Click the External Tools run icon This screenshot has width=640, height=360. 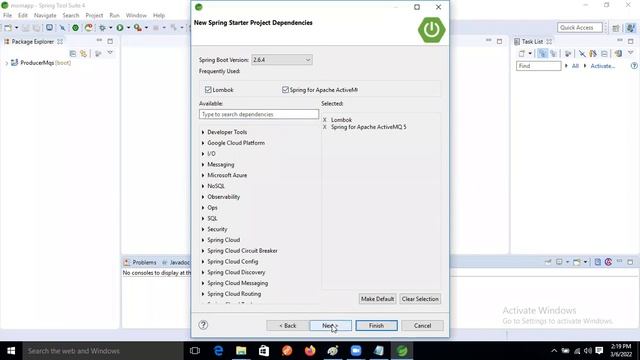pyautogui.click(x=138, y=28)
